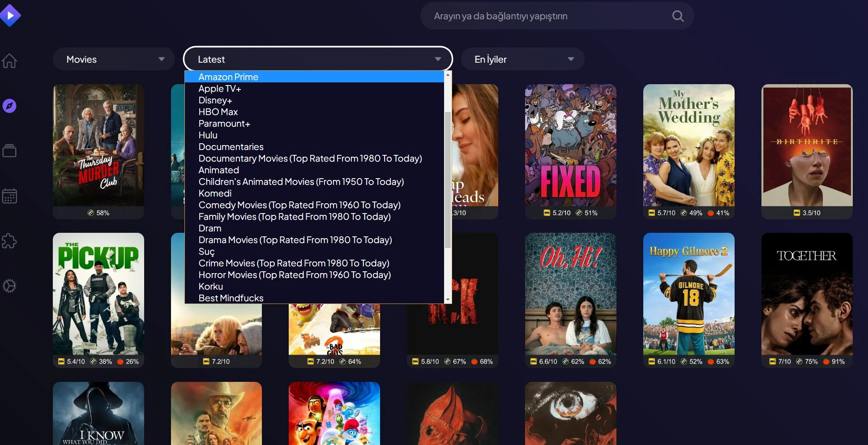Open the Together movie poster
Viewport: 868px width, 445px height.
pos(807,294)
